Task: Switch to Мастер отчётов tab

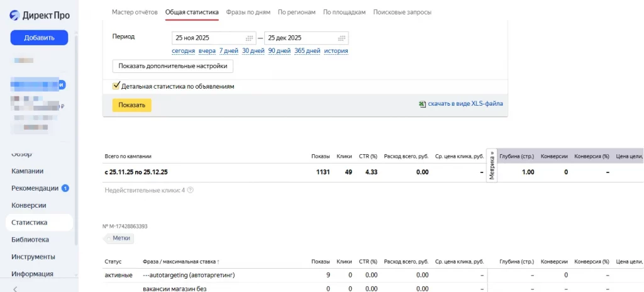Action: pyautogui.click(x=135, y=12)
